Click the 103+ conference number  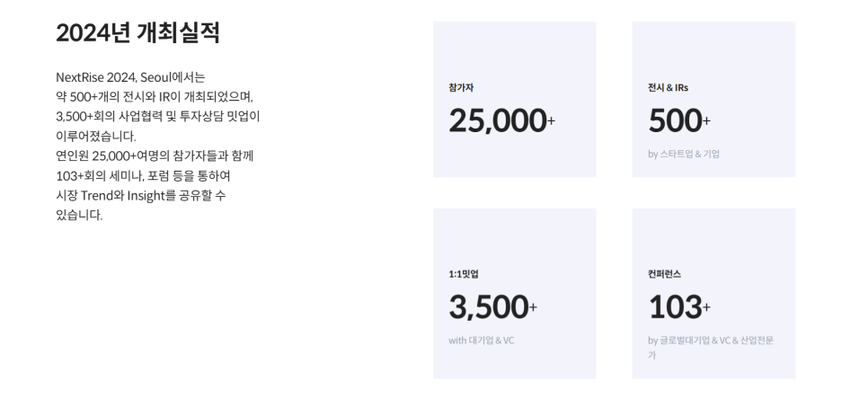pos(679,307)
